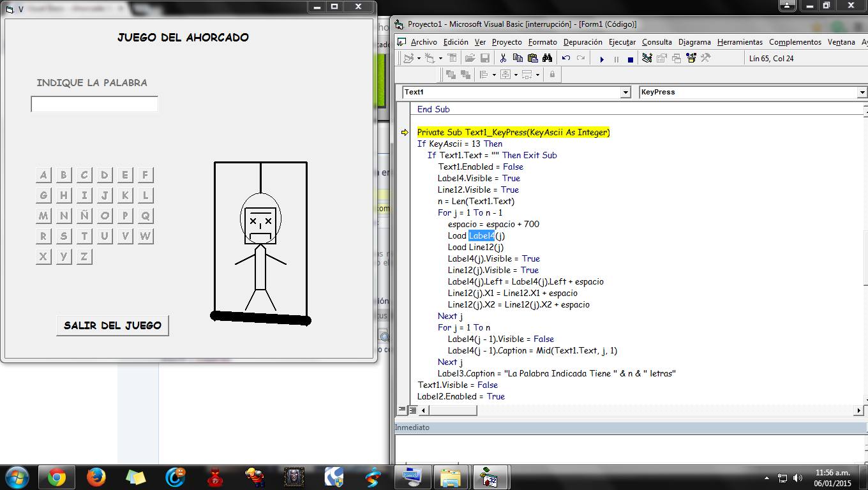Open the Toolbox hammer-and-wrench icon

(x=705, y=58)
